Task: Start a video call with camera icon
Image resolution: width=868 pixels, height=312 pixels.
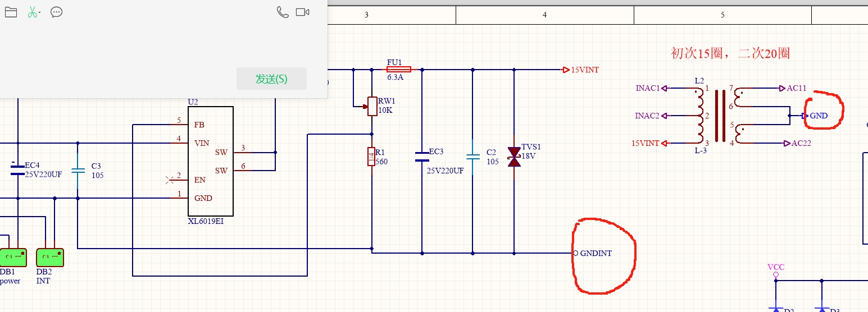Action: pyautogui.click(x=303, y=12)
